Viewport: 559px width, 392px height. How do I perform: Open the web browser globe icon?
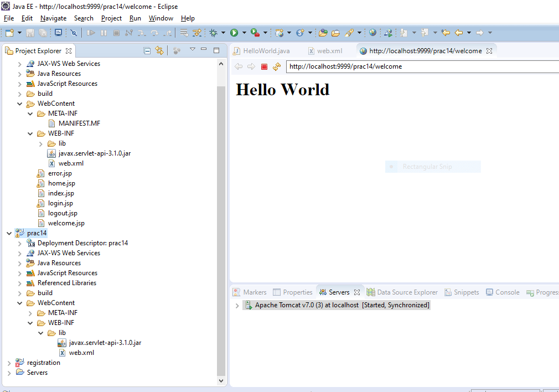pos(372,33)
